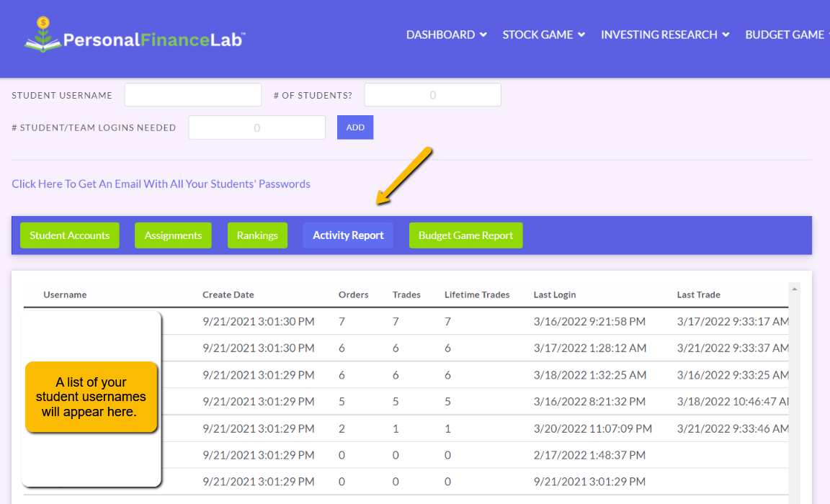This screenshot has width=830, height=504.
Task: Click last trade 3/16/2022 9:33:25 AM
Action: [733, 375]
